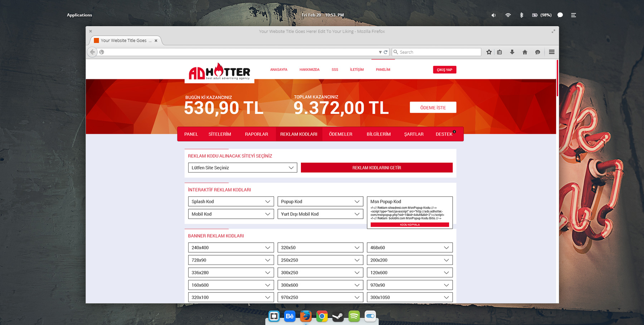Open the system volume icon
The width and height of the screenshot is (644, 325).
click(x=493, y=15)
